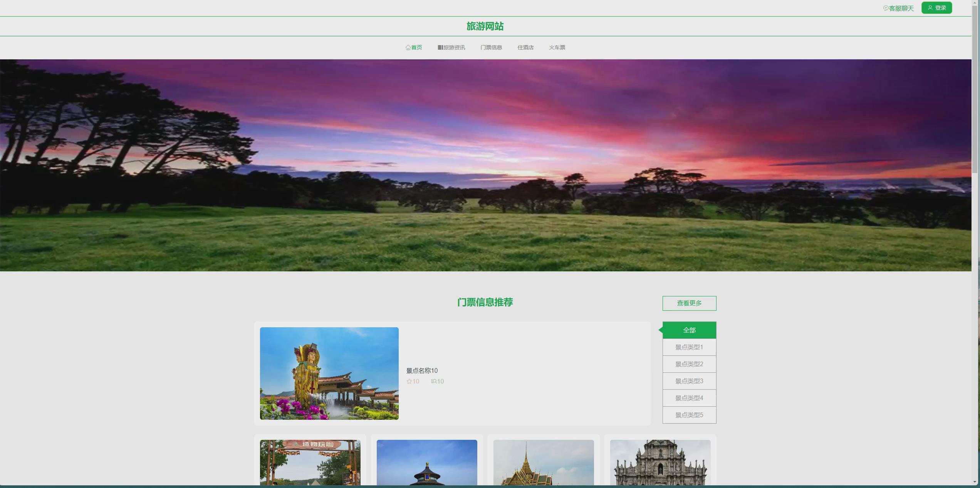Click the view-count icon beside 景点名称10
The height and width of the screenshot is (488, 980).
pyautogui.click(x=433, y=381)
